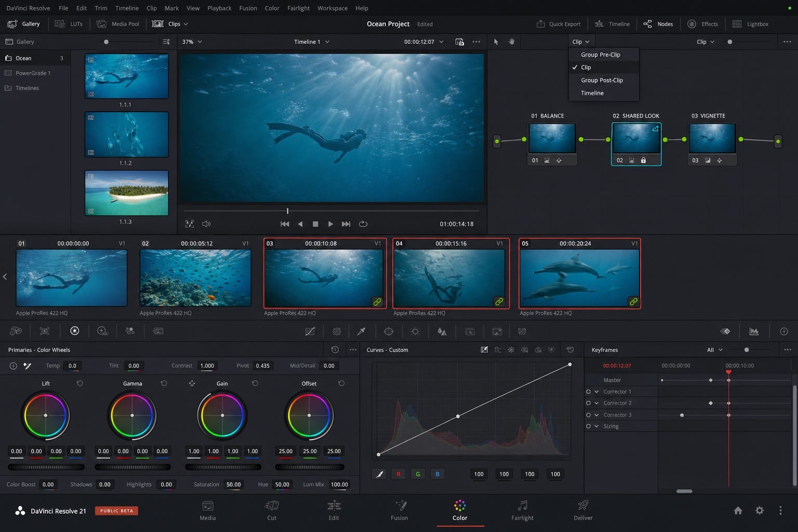The width and height of the screenshot is (798, 532).
Task: Click the Media Pool button
Action: (x=118, y=24)
